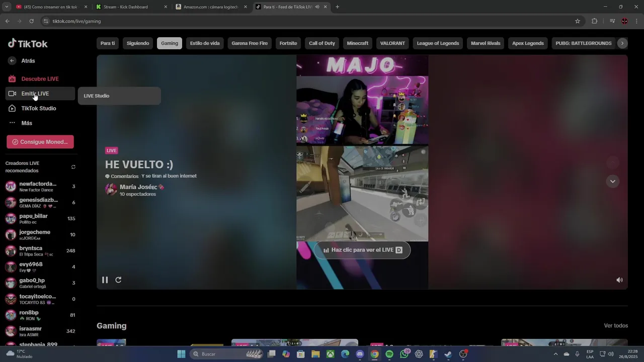This screenshot has width=644, height=362.
Task: Select the Marvel Rivals tab
Action: (486, 43)
